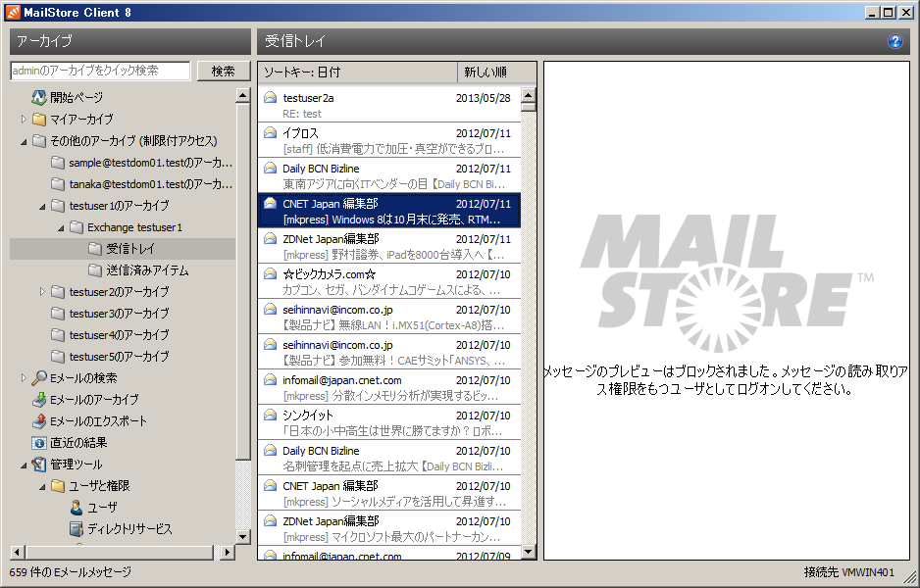Click the archive quick search field
The image size is (920, 588).
tap(100, 72)
